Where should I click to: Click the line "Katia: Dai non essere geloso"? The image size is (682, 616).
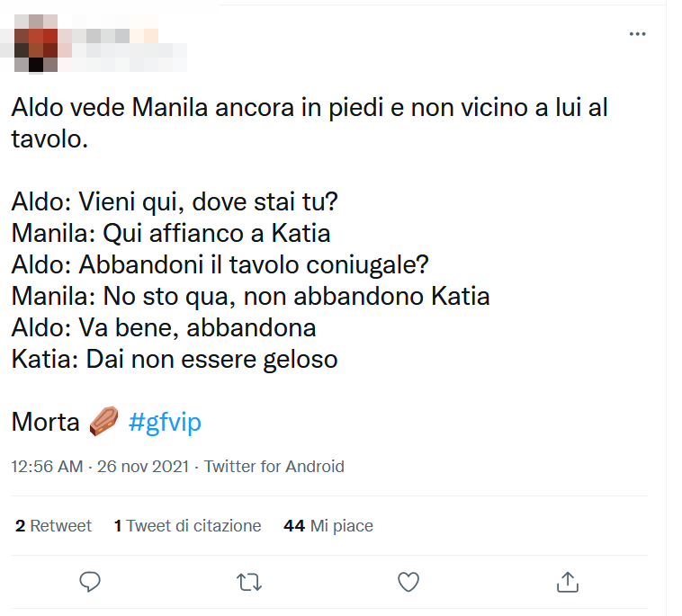(x=175, y=360)
